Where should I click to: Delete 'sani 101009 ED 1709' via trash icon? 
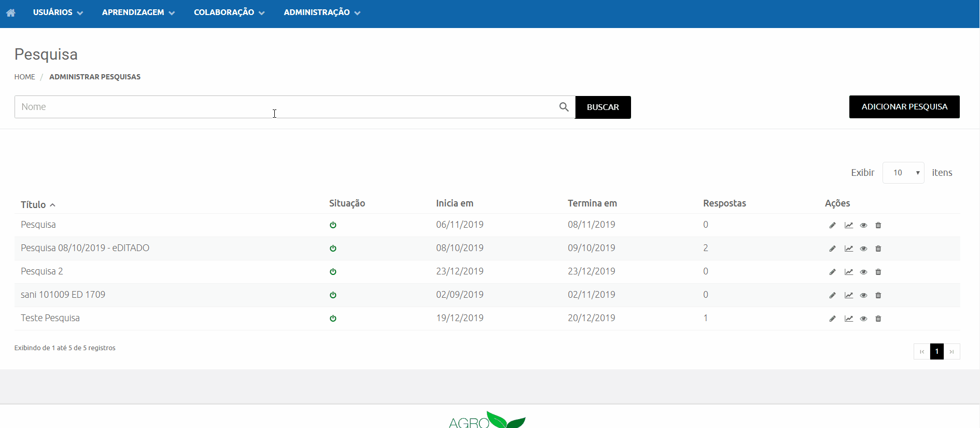coord(878,295)
